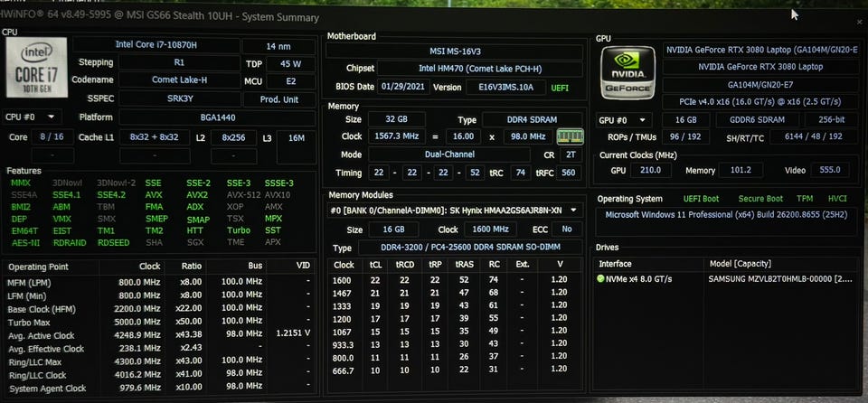Click the 8x256 L2 cache value
Screen dimensions: 868x403
pyautogui.click(x=233, y=137)
